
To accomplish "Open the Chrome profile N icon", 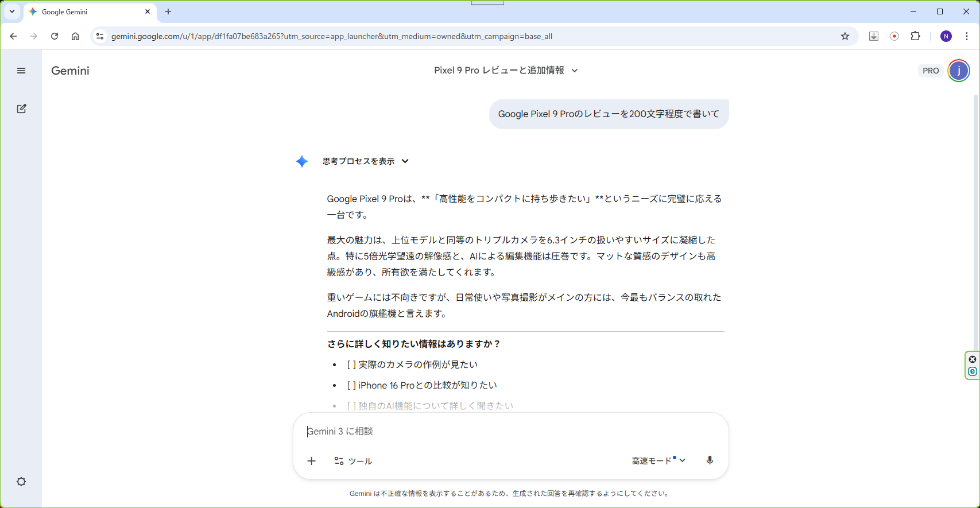I will [946, 36].
